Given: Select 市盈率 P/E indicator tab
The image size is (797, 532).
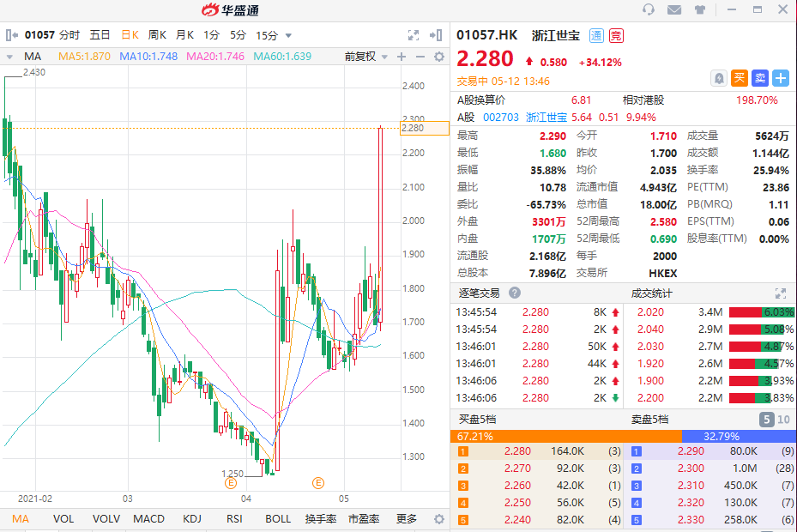Looking at the screenshot, I should [364, 519].
